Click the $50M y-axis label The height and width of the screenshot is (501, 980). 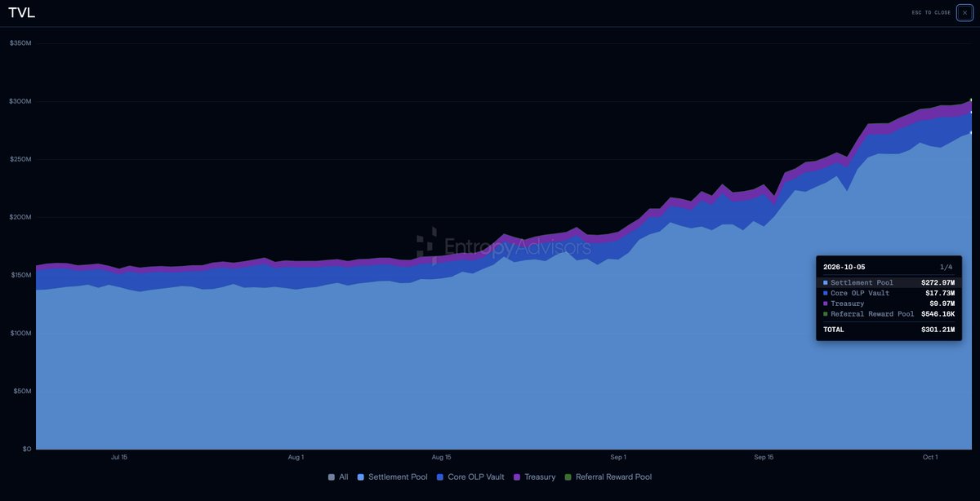pos(22,391)
